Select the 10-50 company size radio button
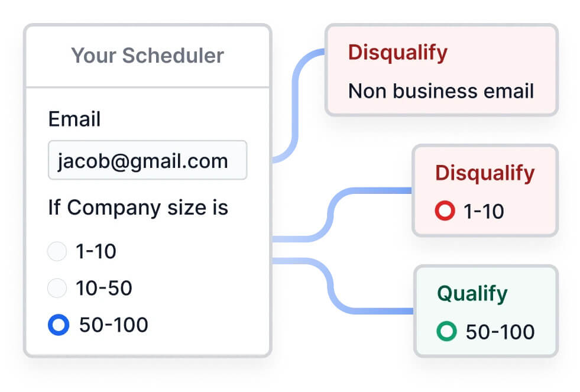This screenshot has height=392, width=580. coord(57,289)
